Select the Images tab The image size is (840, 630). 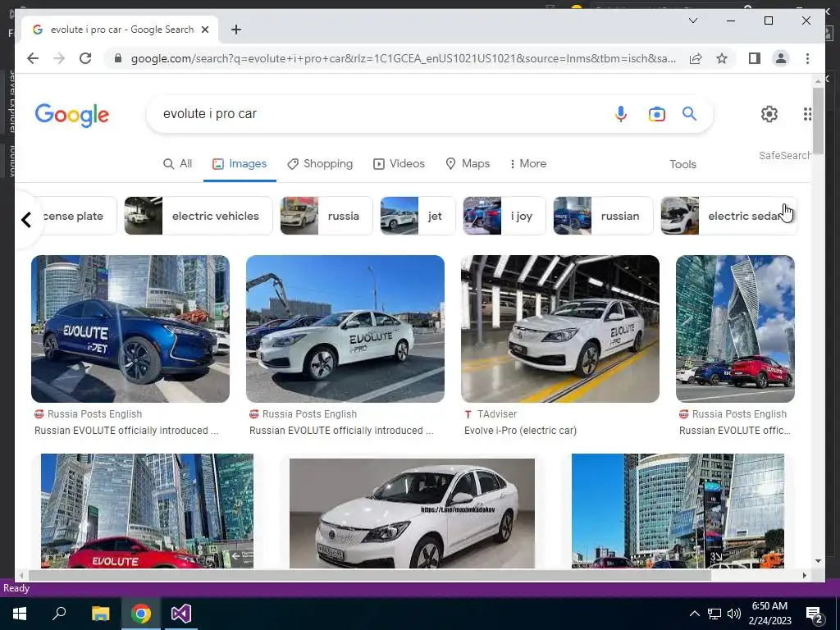tap(240, 163)
